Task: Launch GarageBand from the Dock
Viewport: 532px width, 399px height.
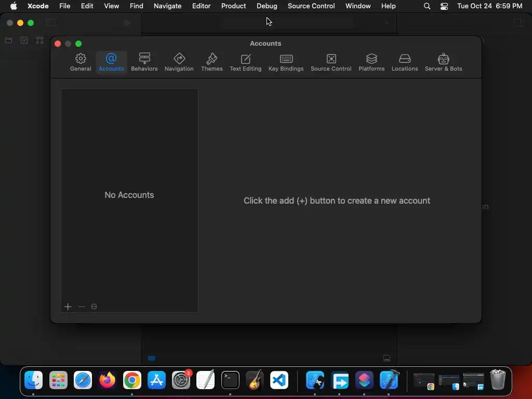Action: (255, 380)
